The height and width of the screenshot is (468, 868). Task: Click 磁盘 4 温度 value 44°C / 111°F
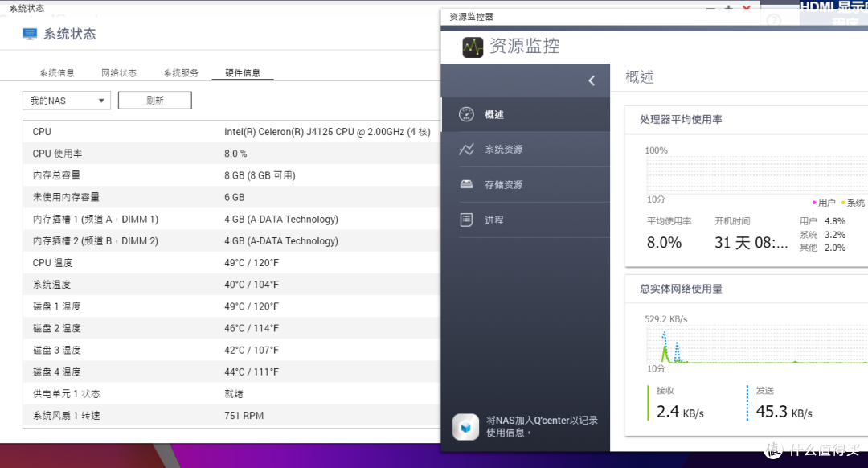pos(252,372)
